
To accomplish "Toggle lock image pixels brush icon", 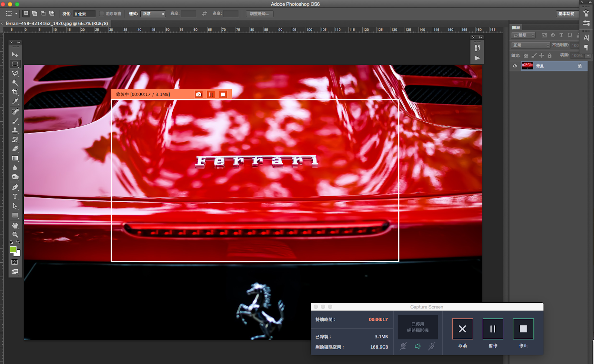I will pos(534,56).
